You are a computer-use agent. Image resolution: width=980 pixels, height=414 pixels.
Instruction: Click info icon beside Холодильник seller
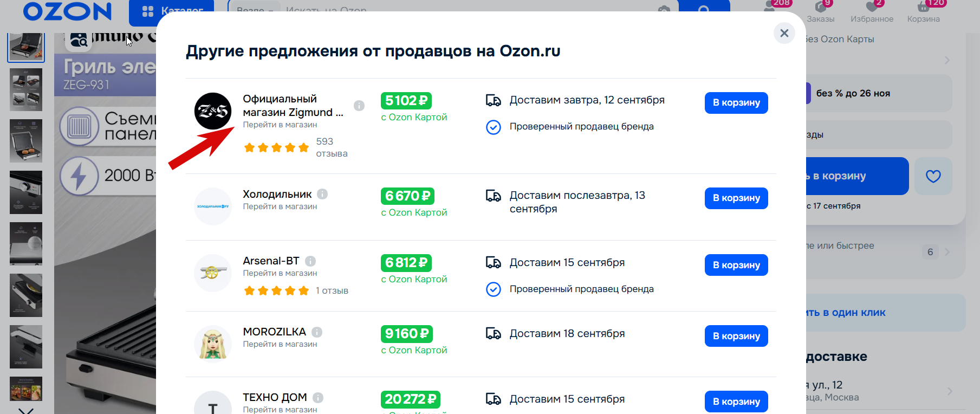point(322,194)
